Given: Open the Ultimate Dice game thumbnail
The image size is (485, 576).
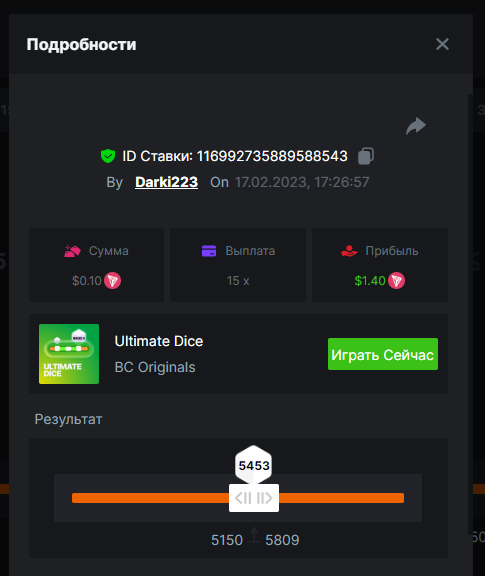Looking at the screenshot, I should [69, 354].
